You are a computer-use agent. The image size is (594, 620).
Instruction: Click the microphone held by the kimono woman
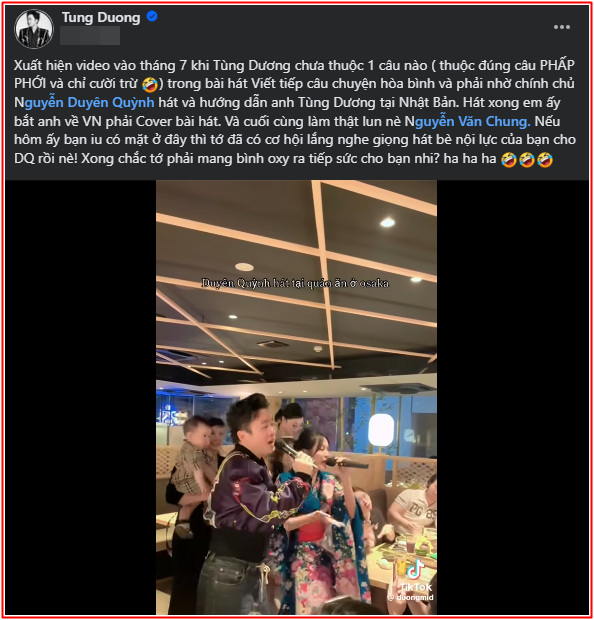click(x=347, y=463)
